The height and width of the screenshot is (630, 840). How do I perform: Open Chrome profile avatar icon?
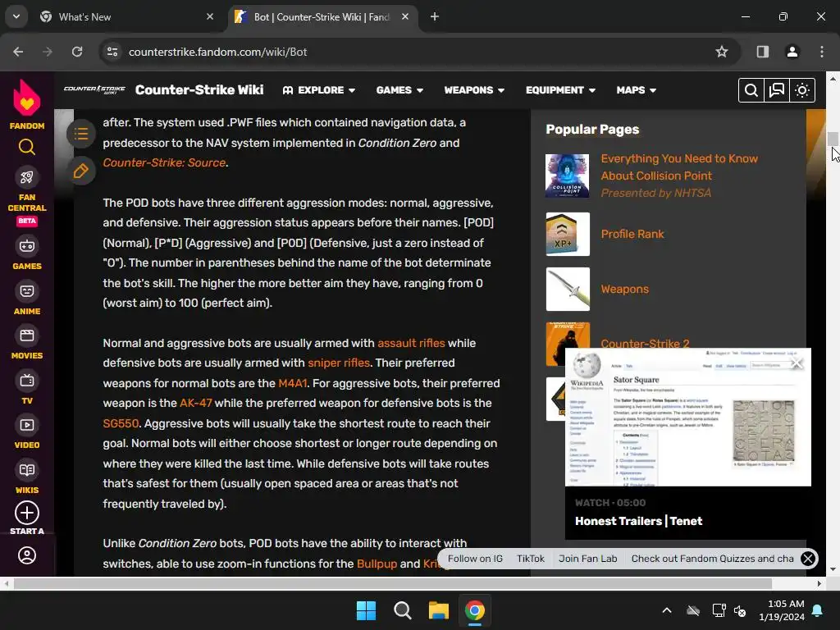792,52
